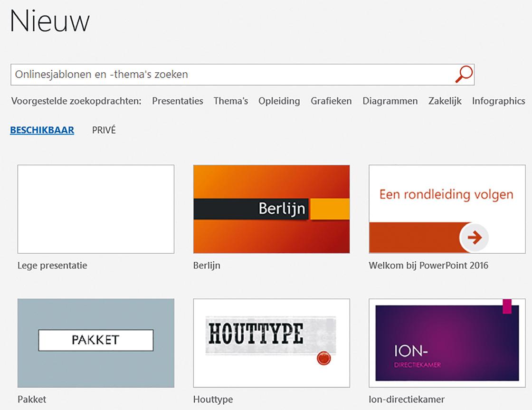Switch to the BESCHIKBAAR tab

pyautogui.click(x=42, y=130)
